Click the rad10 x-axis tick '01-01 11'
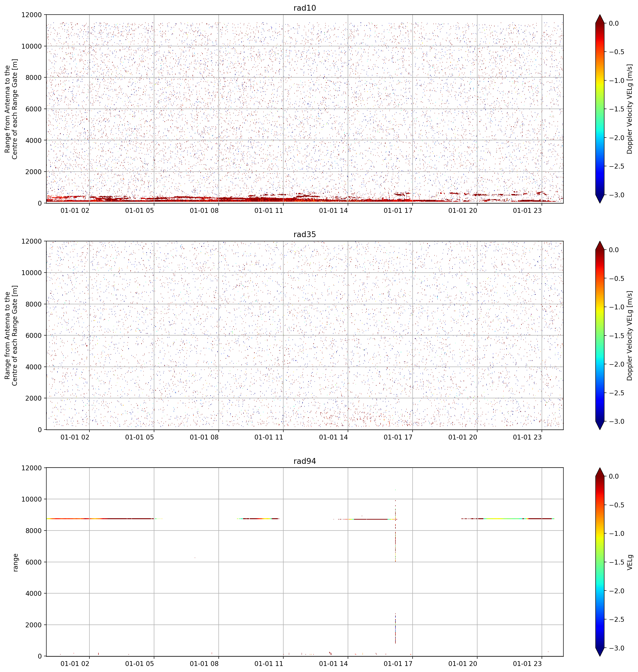 point(269,210)
